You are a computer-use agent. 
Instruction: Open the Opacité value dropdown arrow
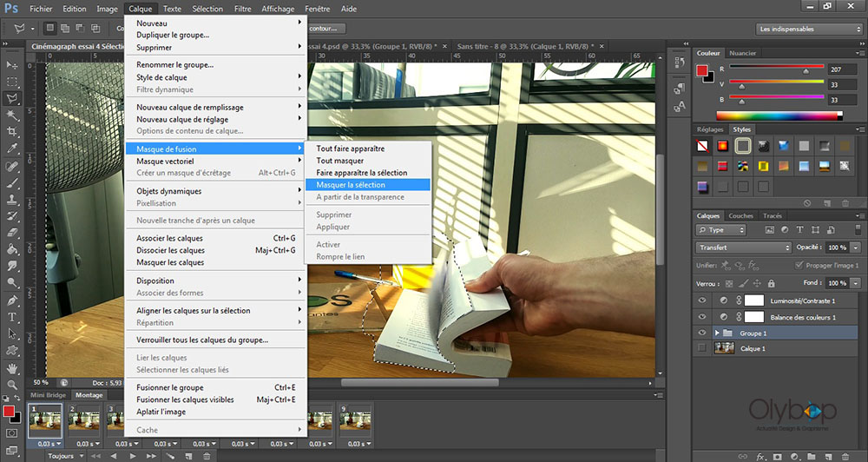(856, 247)
